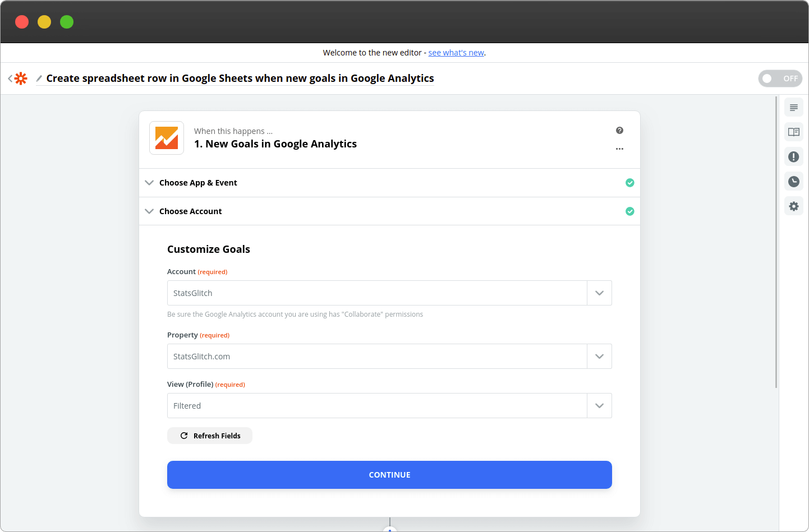
Task: Click the pencil edit icon beside title
Action: click(39, 78)
